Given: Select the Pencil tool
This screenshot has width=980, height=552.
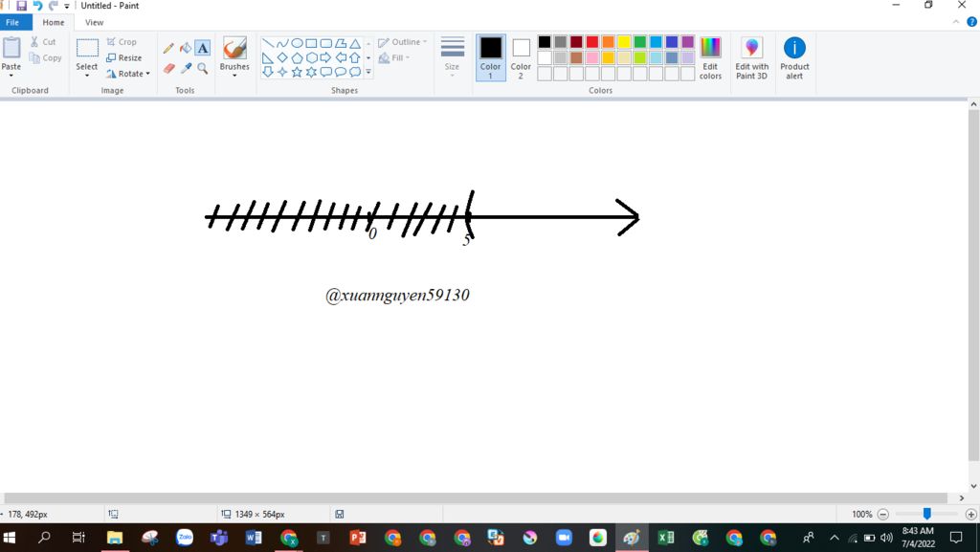Looking at the screenshot, I should [168, 48].
